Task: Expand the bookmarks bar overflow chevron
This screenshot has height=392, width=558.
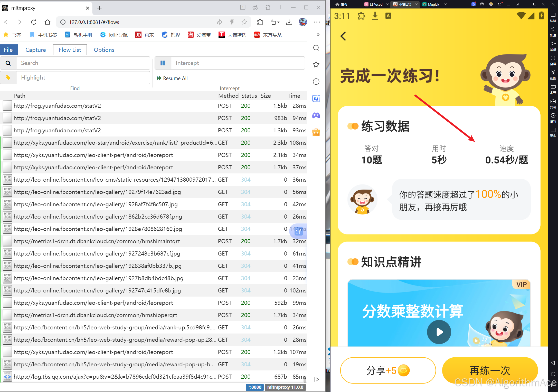Action: 318,35
